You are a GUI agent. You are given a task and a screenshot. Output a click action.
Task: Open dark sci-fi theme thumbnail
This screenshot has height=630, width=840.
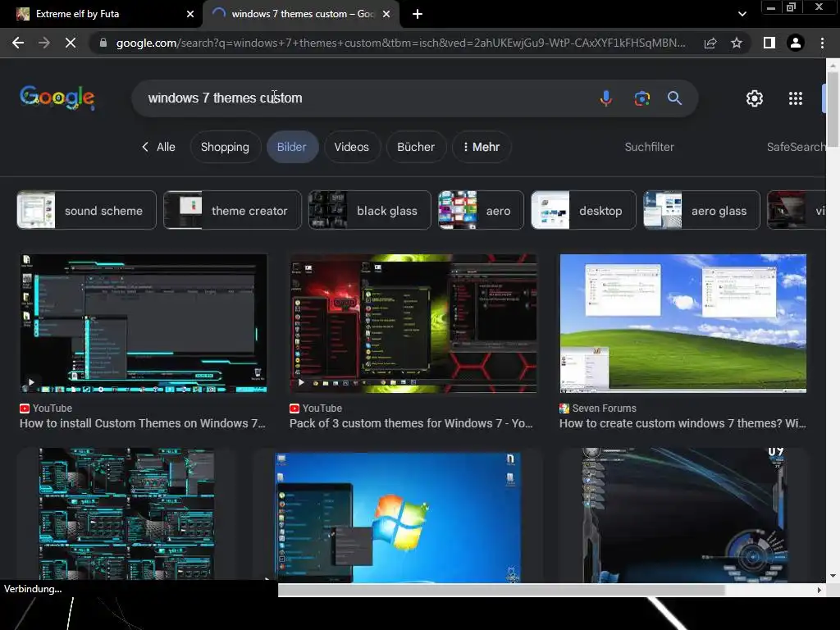684,515
